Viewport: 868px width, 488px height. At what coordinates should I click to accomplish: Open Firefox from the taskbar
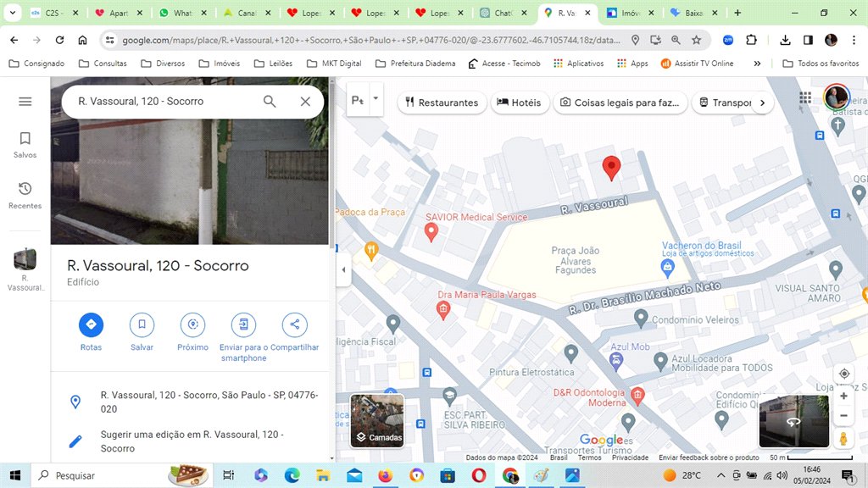[x=386, y=475]
